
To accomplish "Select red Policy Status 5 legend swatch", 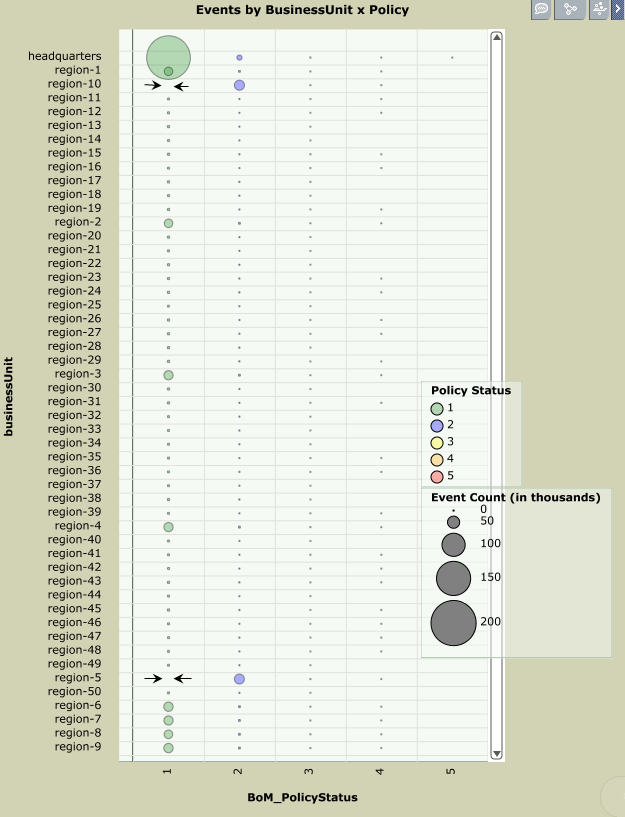I will (x=437, y=477).
